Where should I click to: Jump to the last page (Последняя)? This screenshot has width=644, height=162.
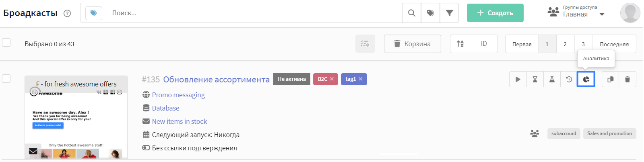click(614, 44)
